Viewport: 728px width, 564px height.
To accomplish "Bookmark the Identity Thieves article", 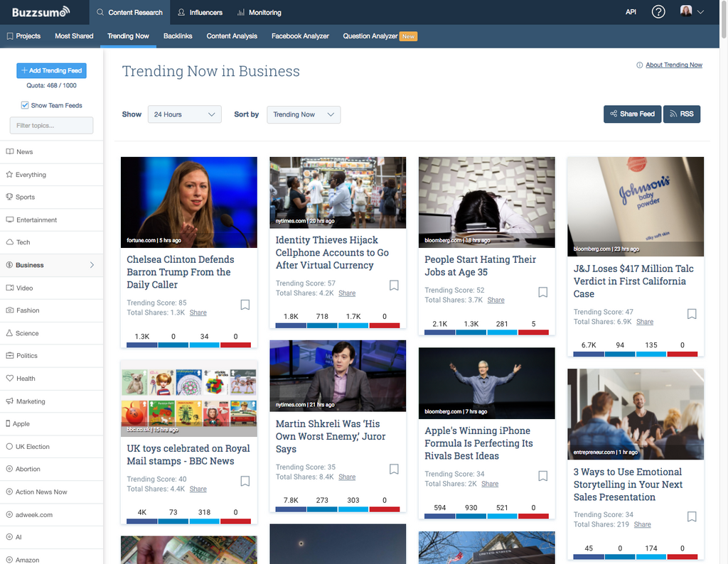I will click(394, 286).
